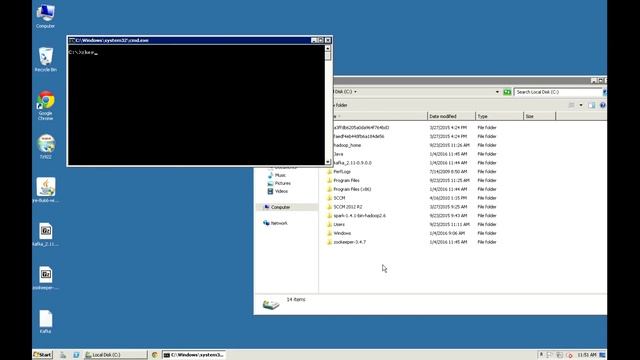This screenshot has width=640, height=360.
Task: Open the Computer desktop icon
Action: [45, 16]
